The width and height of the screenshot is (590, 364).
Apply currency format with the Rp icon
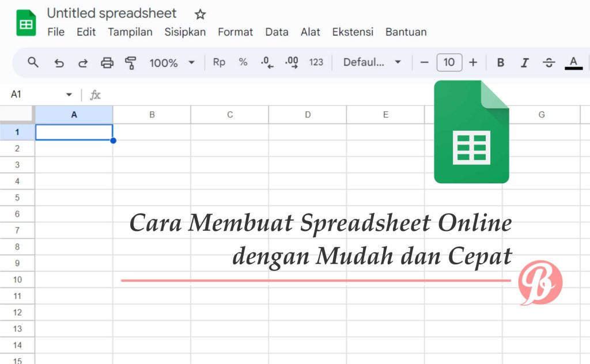219,62
